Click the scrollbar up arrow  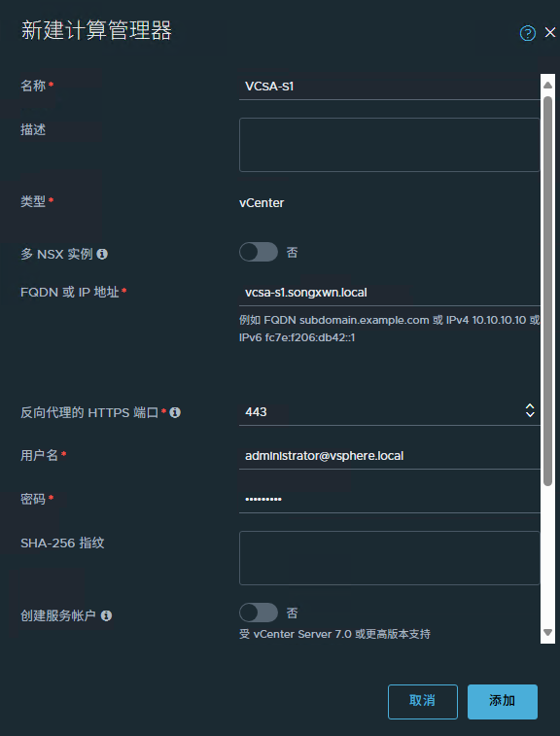pos(547,86)
